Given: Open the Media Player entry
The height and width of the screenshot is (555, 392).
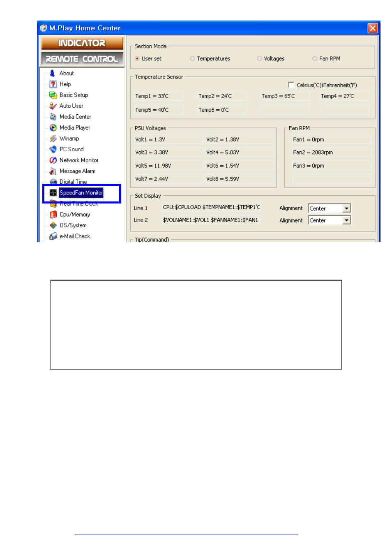Looking at the screenshot, I should pos(75,128).
